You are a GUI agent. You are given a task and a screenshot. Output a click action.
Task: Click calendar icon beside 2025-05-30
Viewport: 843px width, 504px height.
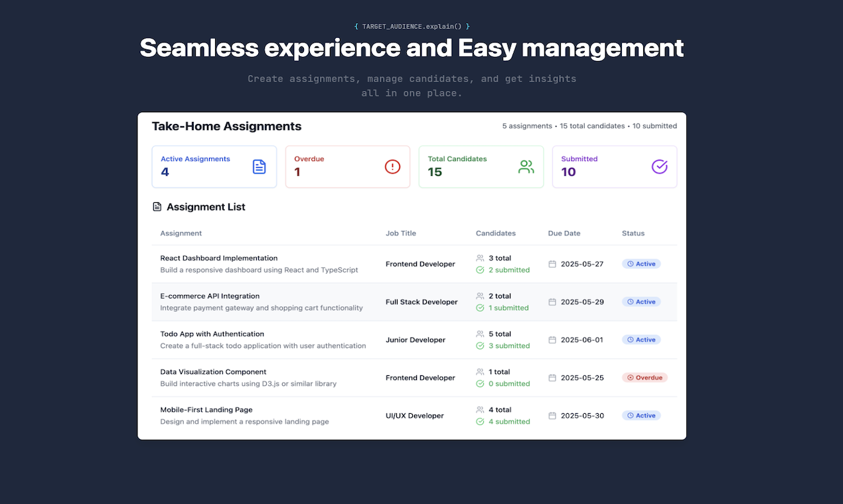pos(552,416)
